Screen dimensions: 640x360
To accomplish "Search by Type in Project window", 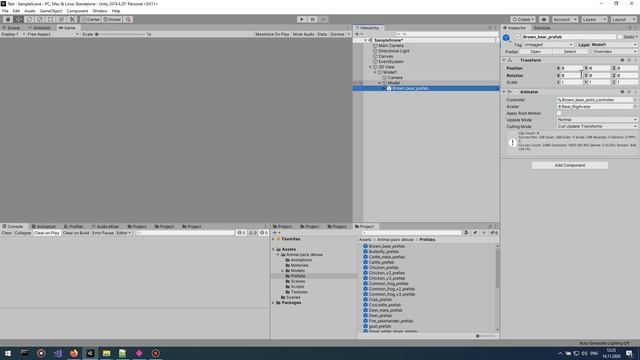I will point(467,233).
